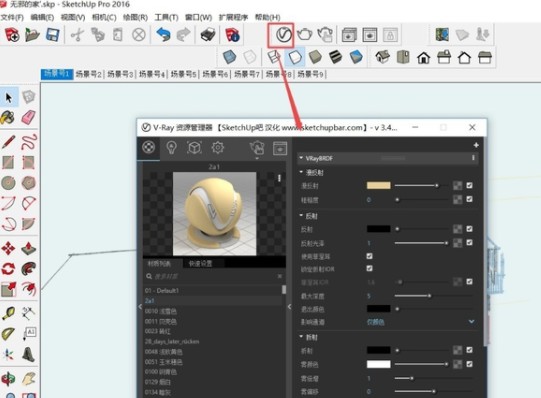Select the Rotate tool

click(x=8, y=269)
